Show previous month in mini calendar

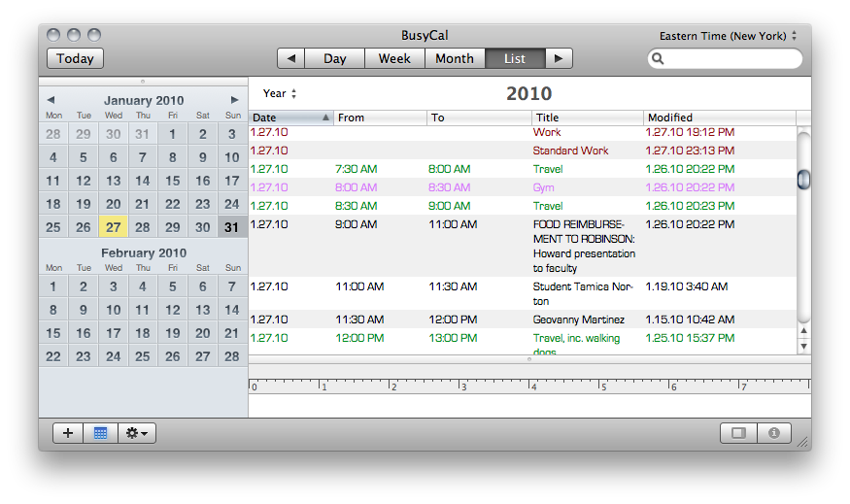pyautogui.click(x=51, y=100)
